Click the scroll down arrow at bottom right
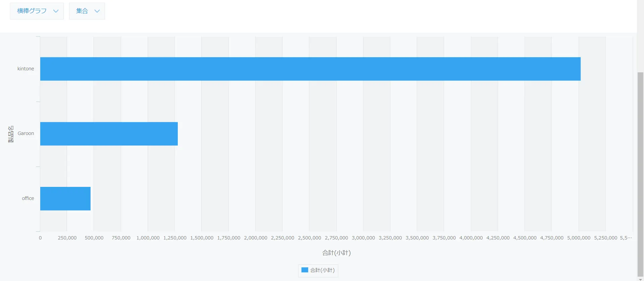This screenshot has width=644, height=281. tap(640, 279)
